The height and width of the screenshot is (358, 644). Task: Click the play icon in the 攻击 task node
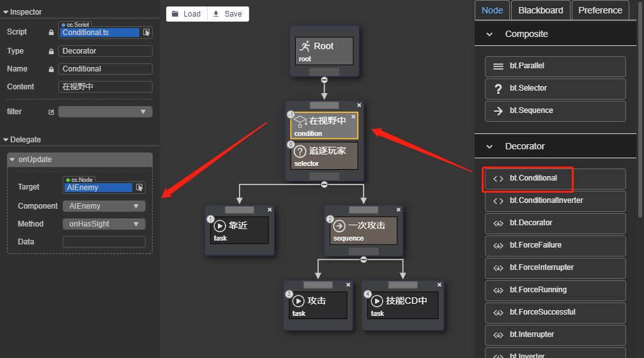[298, 301]
